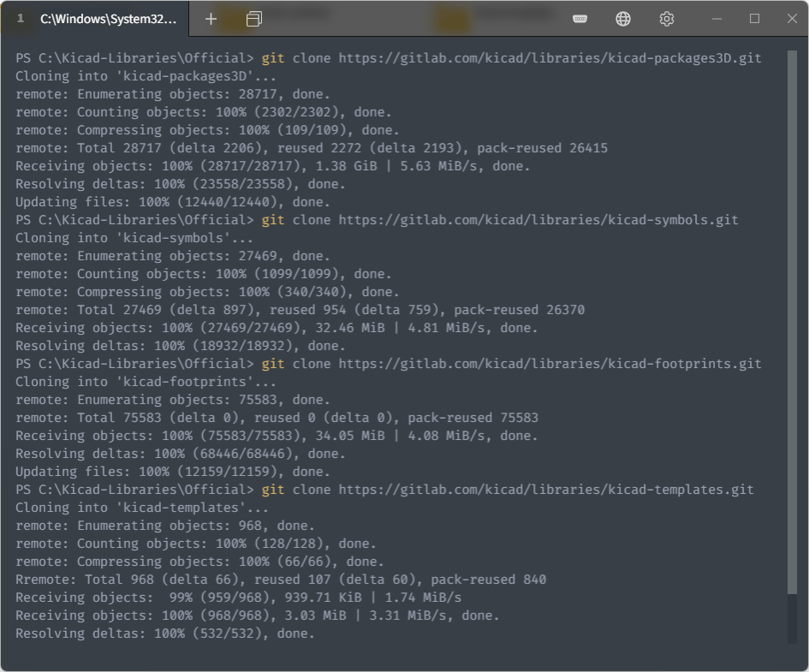Click the globe icon in title bar
809x672 pixels.
pos(623,19)
